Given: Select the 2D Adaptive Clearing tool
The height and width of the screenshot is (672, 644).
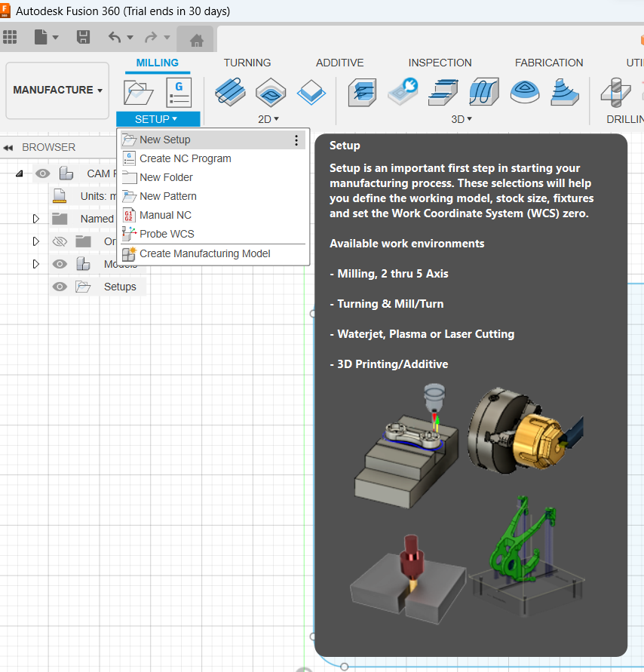Looking at the screenshot, I should click(x=230, y=92).
